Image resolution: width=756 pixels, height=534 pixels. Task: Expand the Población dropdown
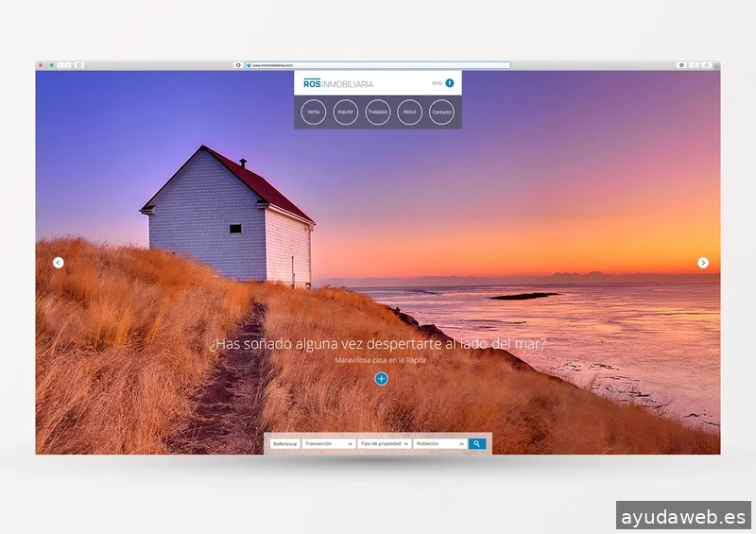[440, 443]
